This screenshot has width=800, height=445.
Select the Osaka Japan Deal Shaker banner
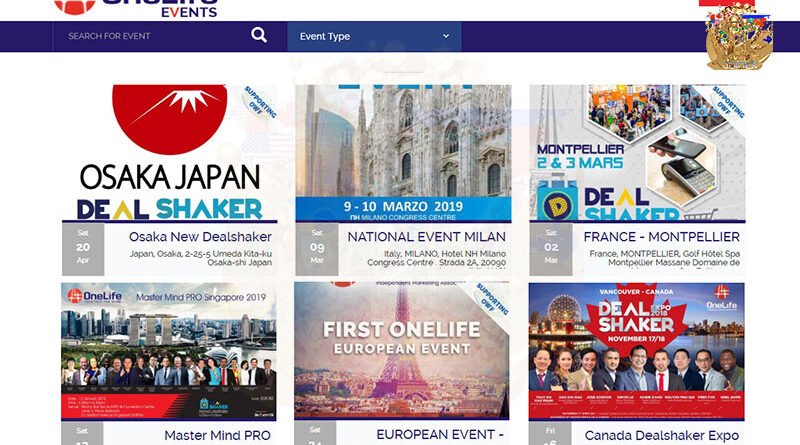169,153
